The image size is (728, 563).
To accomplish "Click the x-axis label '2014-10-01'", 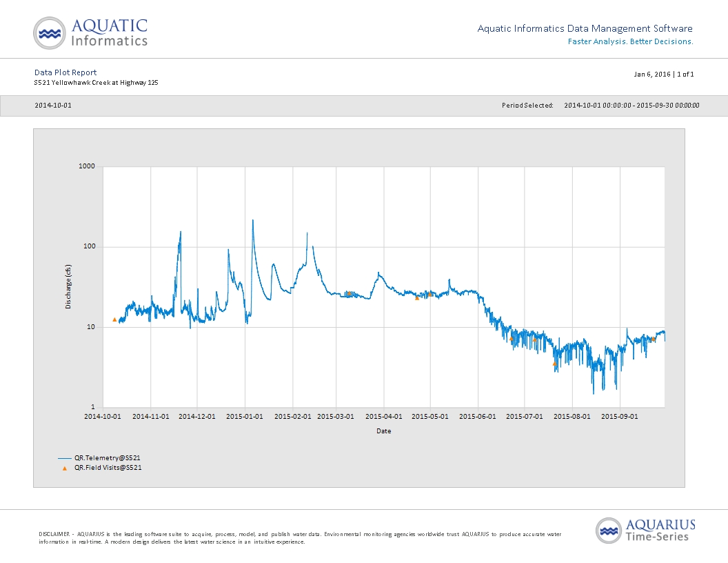I will pyautogui.click(x=103, y=417).
